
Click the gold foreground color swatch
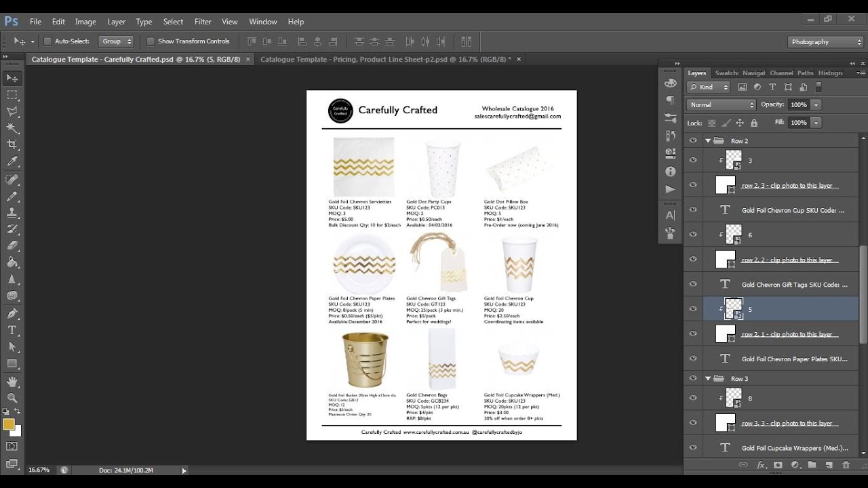pos(8,424)
